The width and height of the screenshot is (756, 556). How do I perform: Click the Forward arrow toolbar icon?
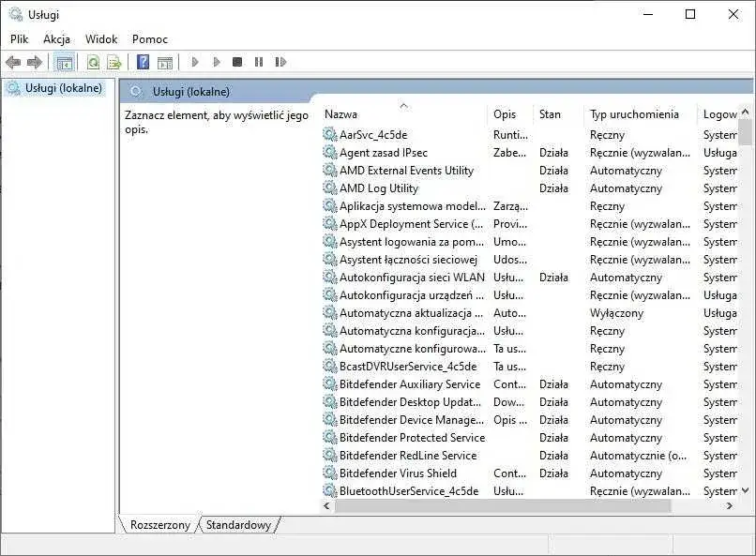click(x=34, y=62)
